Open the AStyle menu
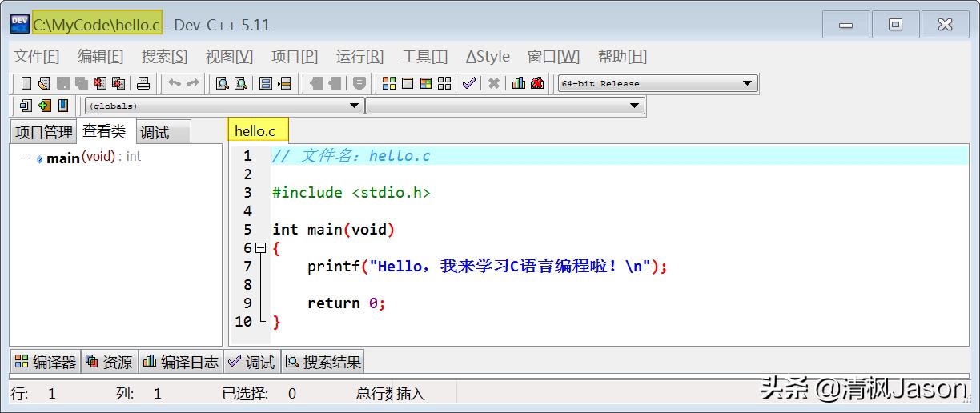Viewport: 980px width, 413px height. [488, 57]
